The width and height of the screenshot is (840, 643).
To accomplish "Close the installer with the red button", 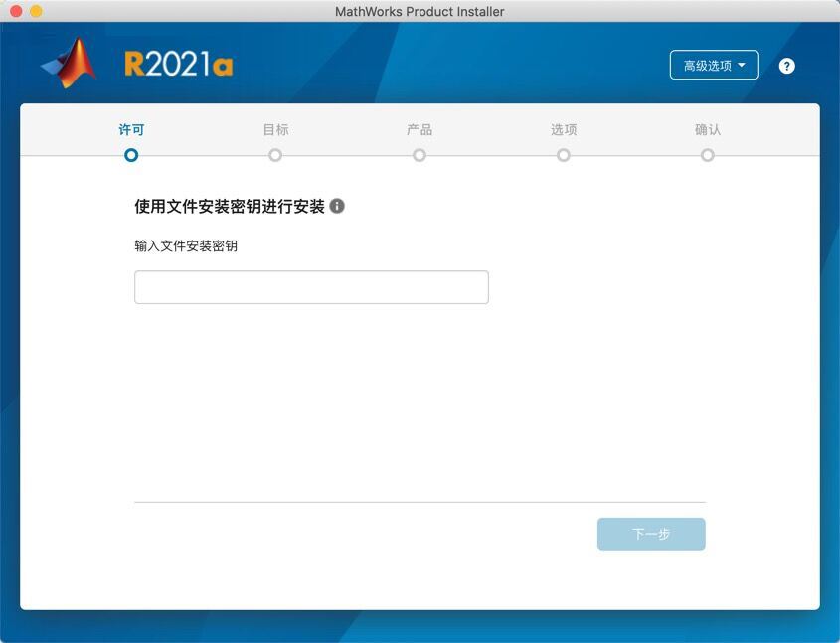I will 16,11.
